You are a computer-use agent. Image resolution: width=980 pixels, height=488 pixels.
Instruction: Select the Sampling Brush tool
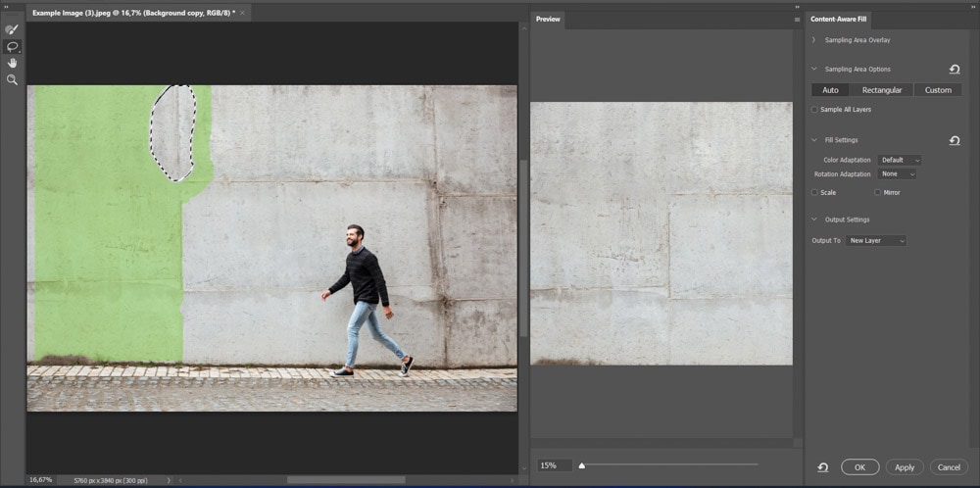point(12,29)
